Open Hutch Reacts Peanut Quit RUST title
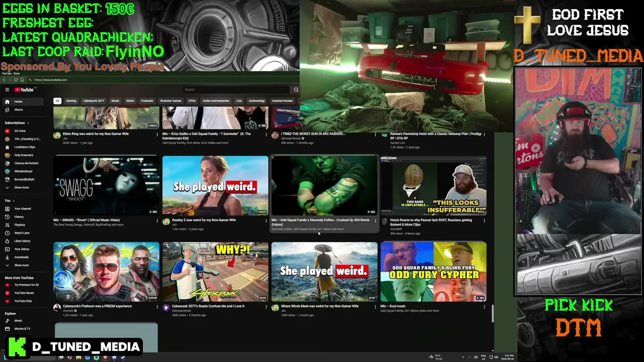 431,222
